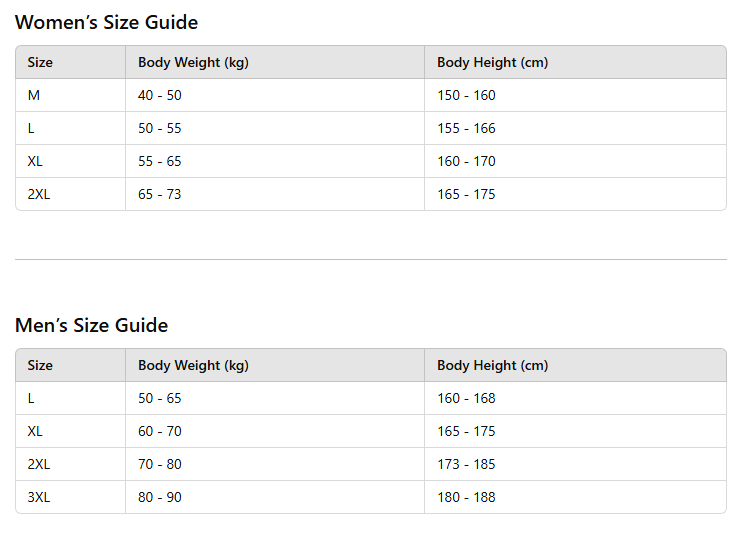Click the 80 - 90 weight cell
This screenshot has height=541, width=751.
160,497
